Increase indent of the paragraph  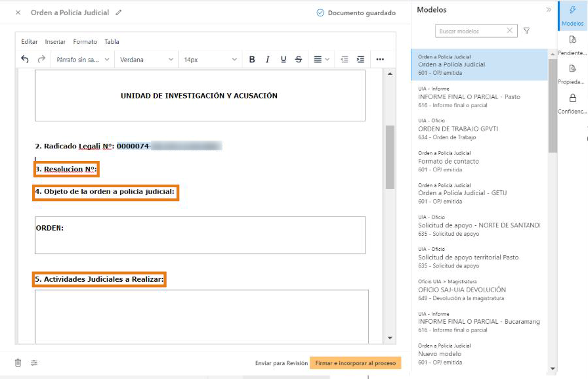pyautogui.click(x=360, y=59)
